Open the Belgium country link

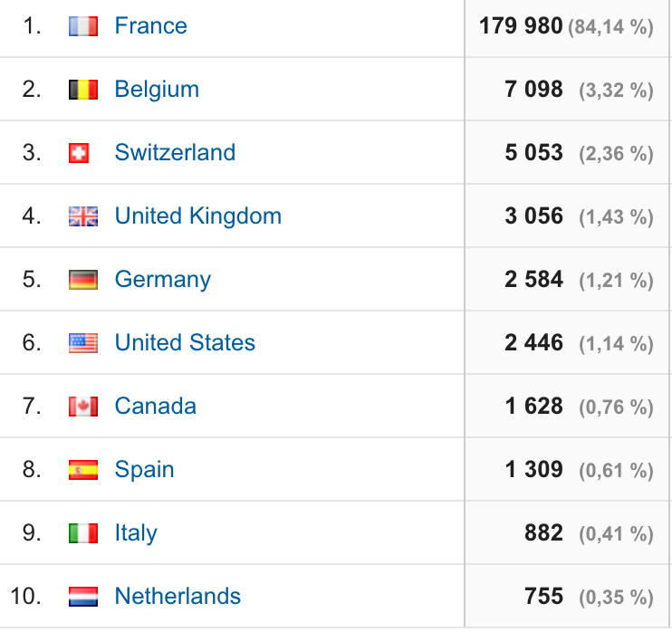(x=157, y=89)
